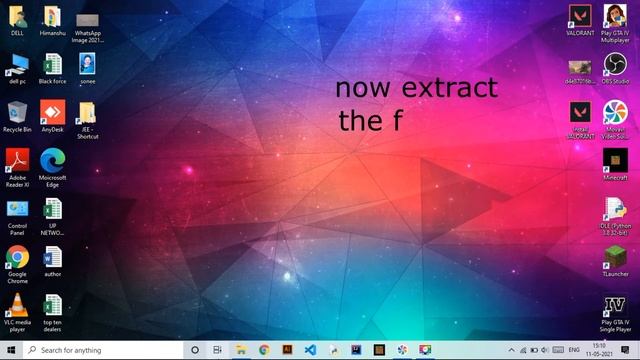Open the clock showing 11-05-2021

click(x=599, y=350)
